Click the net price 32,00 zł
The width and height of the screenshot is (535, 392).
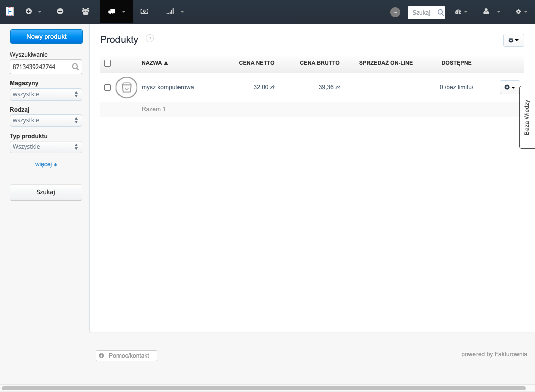[264, 87]
